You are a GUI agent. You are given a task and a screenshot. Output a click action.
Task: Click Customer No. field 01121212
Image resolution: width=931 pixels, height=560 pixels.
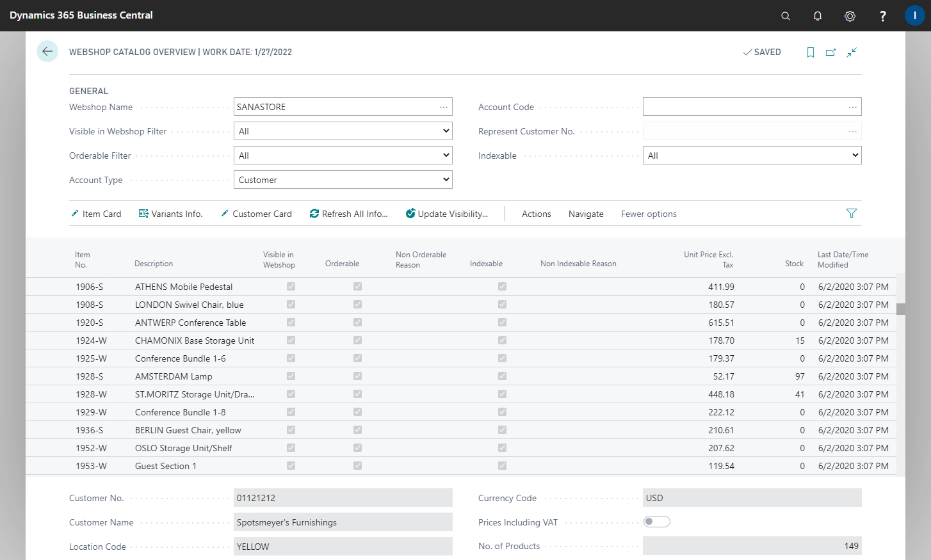(x=343, y=498)
